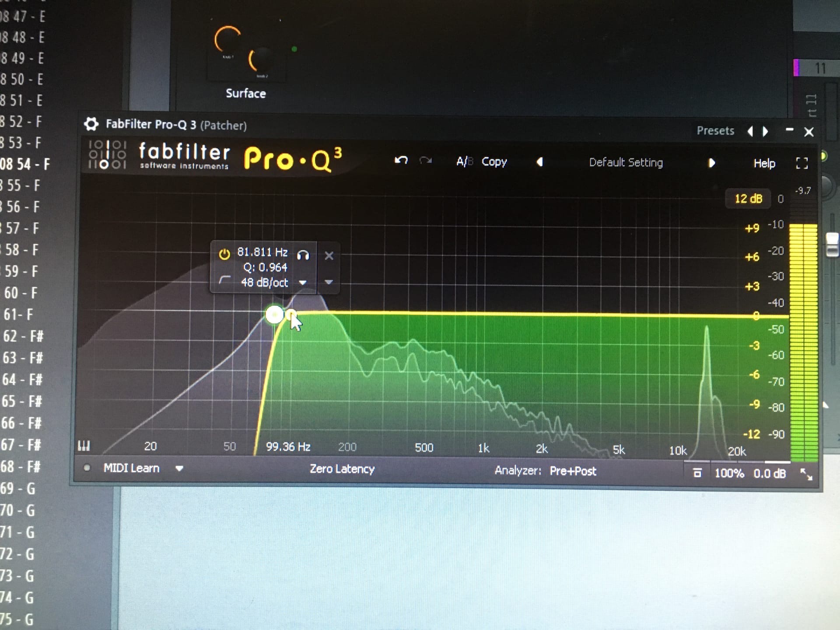Click the redo arrow icon
840x630 pixels.
pos(425,161)
